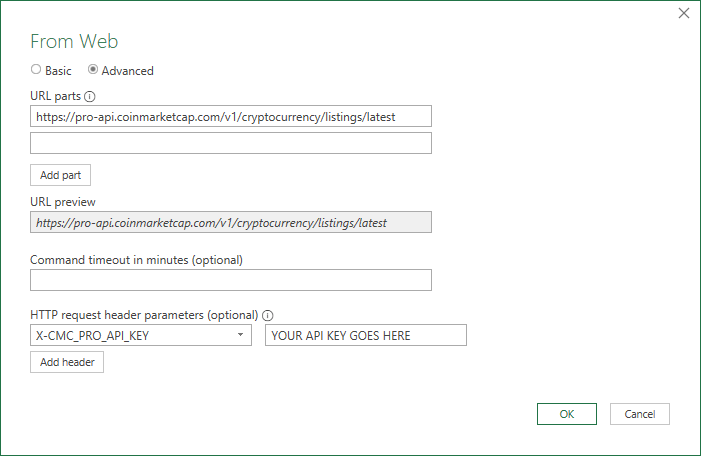Image resolution: width=701 pixels, height=456 pixels.
Task: Click the HTTP request header parameters label
Action: pyautogui.click(x=144, y=315)
